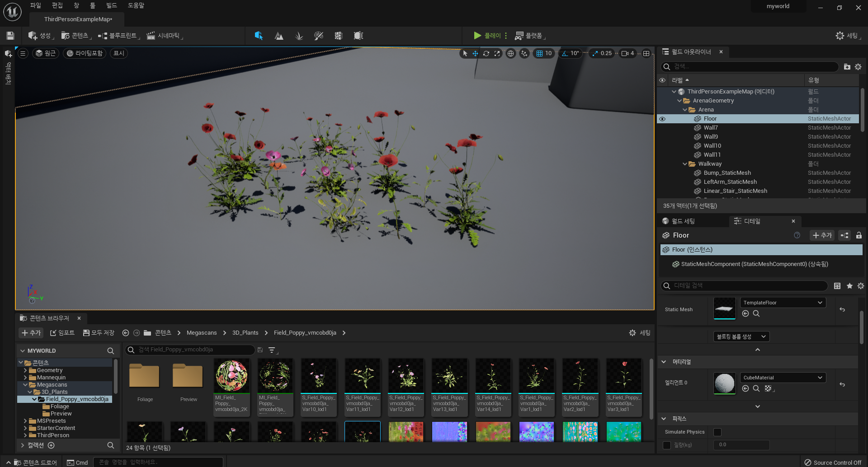Screen dimensions: 868x467
Task: Show favorites star in Details panel
Action: click(849, 286)
